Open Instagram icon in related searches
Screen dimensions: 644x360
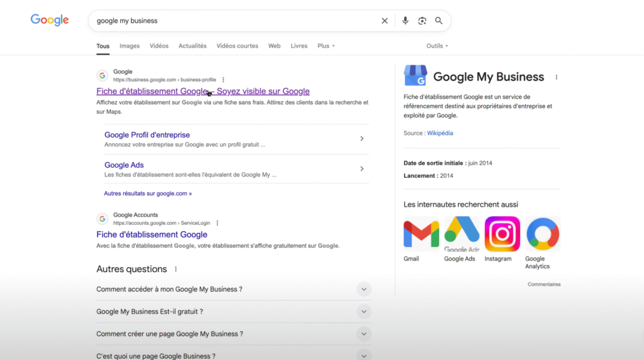[x=502, y=234]
